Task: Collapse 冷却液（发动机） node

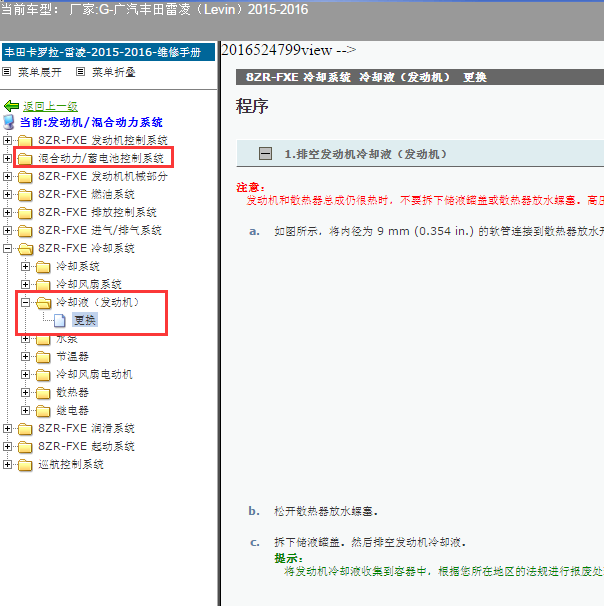Action: click(26, 303)
